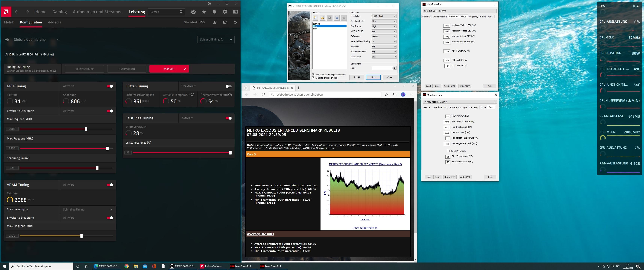644x270 pixels.
Task: Open Task View on taskbar
Action: coord(87,266)
